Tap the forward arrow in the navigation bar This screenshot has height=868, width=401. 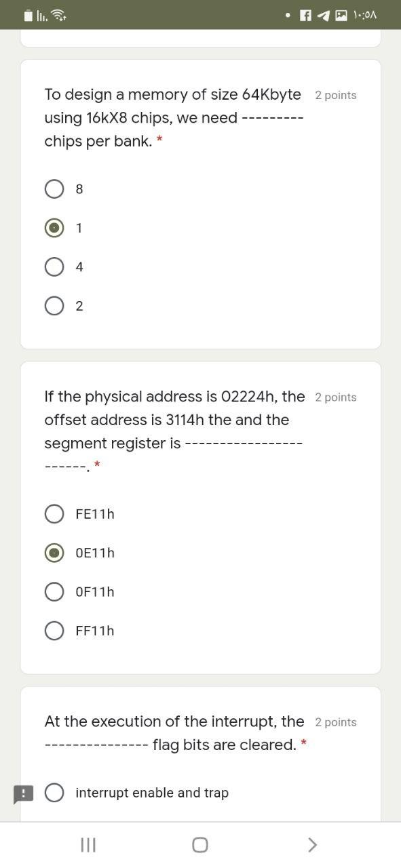(312, 845)
